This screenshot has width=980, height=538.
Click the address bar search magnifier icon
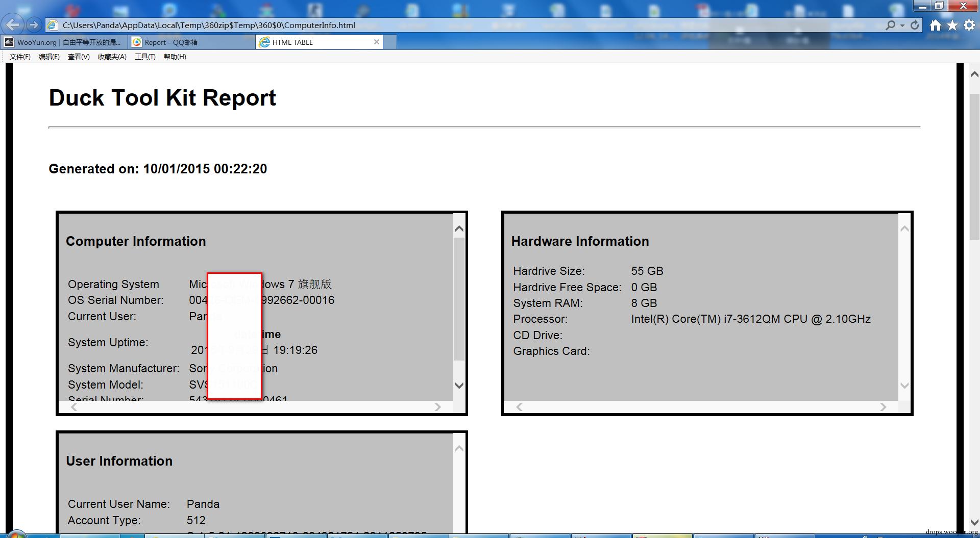(890, 25)
